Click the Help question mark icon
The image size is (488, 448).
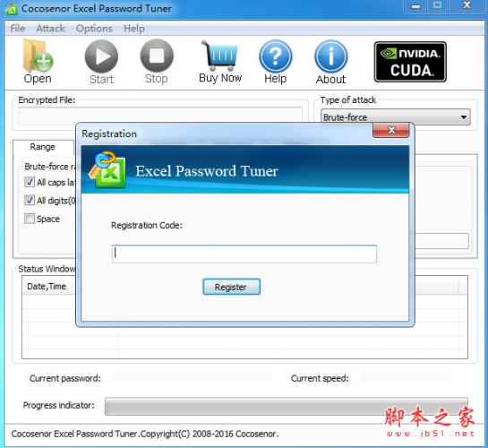[276, 56]
